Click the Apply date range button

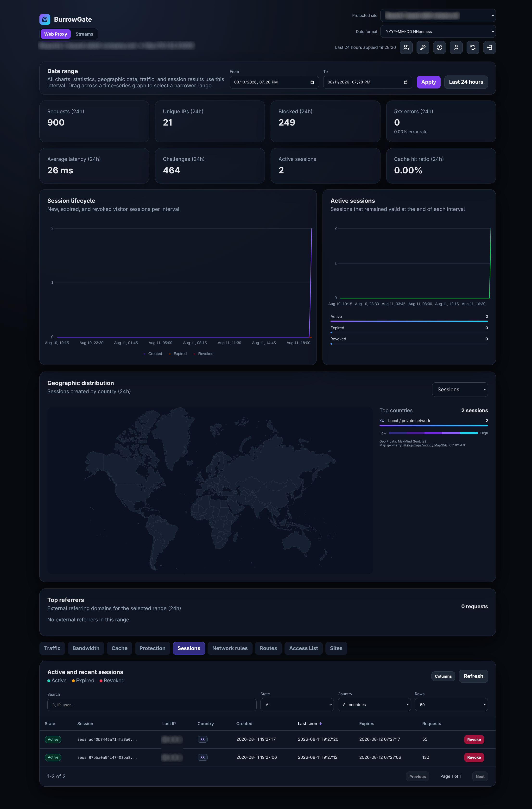point(428,82)
